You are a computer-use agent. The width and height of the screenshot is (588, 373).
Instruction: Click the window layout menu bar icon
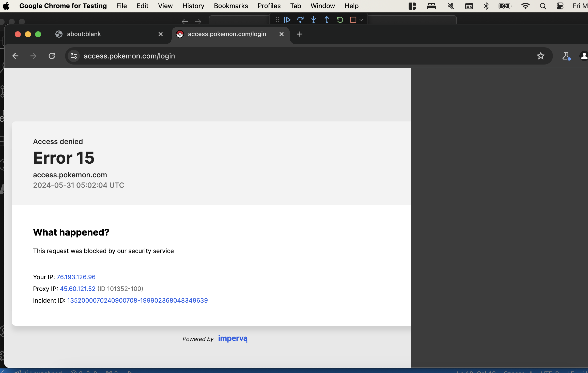click(x=412, y=6)
